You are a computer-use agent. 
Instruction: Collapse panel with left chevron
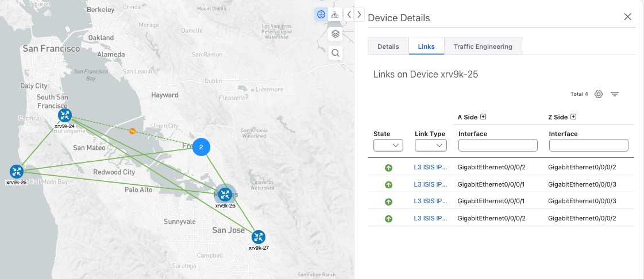[x=349, y=14]
